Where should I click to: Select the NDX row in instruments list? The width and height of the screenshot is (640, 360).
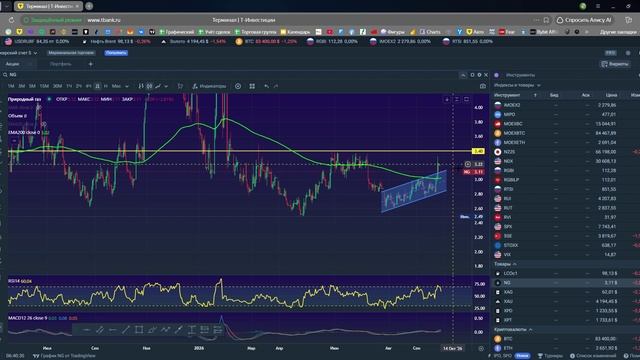pos(566,161)
